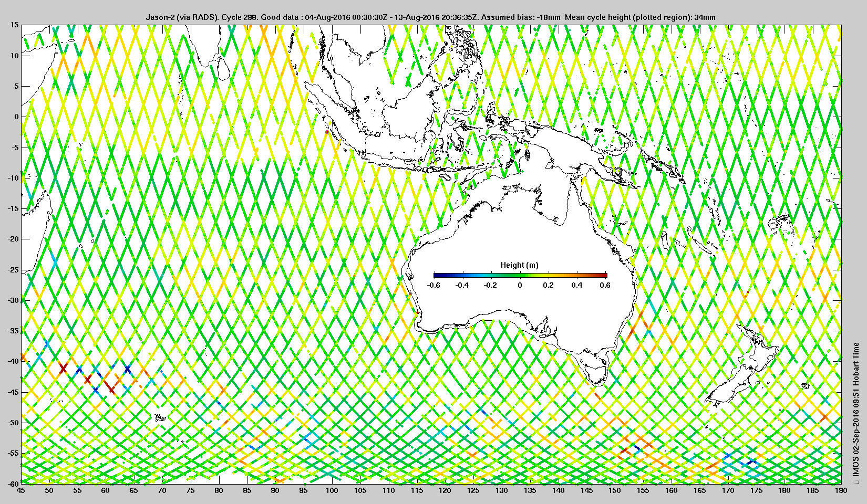867x504 pixels.
Task: Click latitude axis label '10'
Action: [14, 56]
